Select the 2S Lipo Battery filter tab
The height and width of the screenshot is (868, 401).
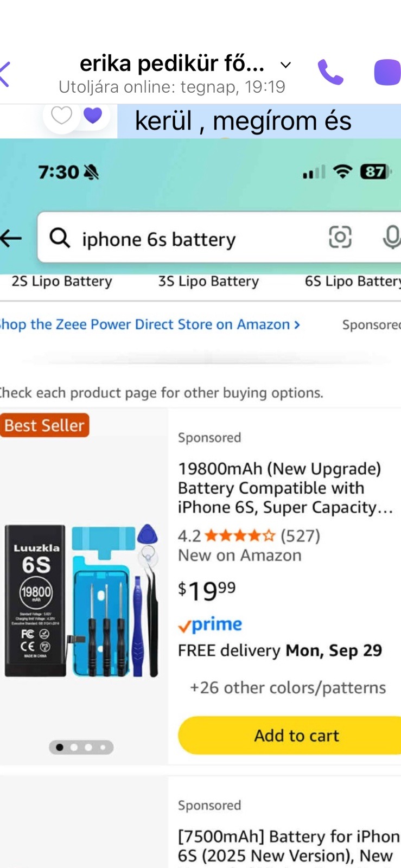coord(62,282)
